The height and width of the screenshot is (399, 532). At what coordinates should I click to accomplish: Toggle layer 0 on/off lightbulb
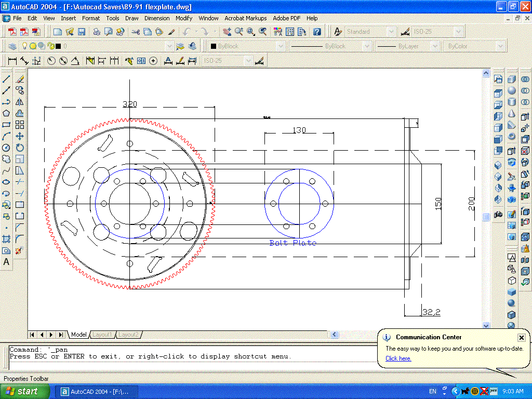point(24,46)
